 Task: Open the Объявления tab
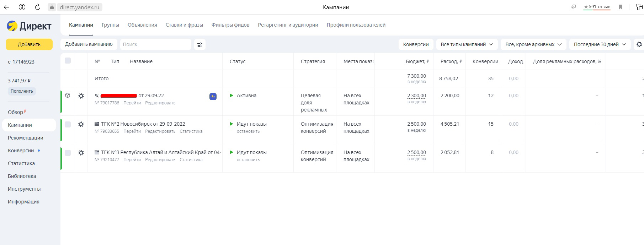coord(142,25)
